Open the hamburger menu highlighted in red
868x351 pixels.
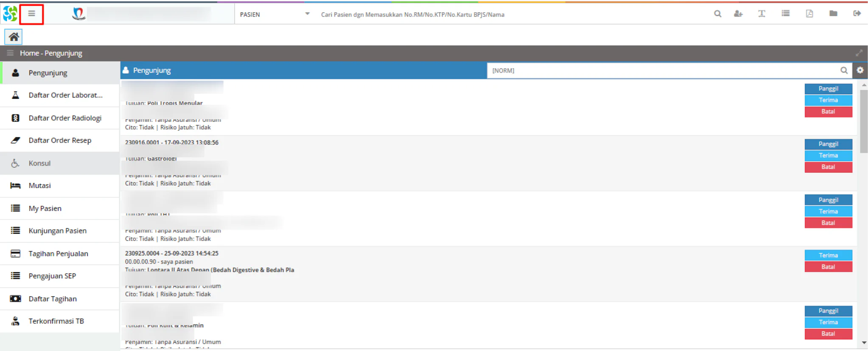[x=31, y=14]
